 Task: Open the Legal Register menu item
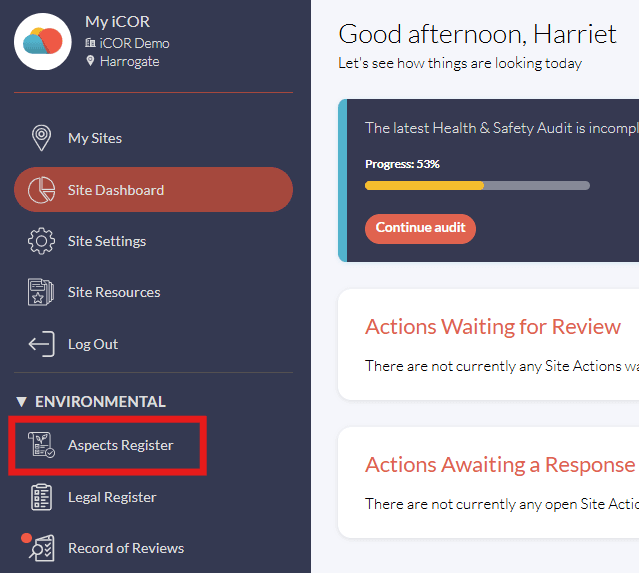[x=112, y=497]
